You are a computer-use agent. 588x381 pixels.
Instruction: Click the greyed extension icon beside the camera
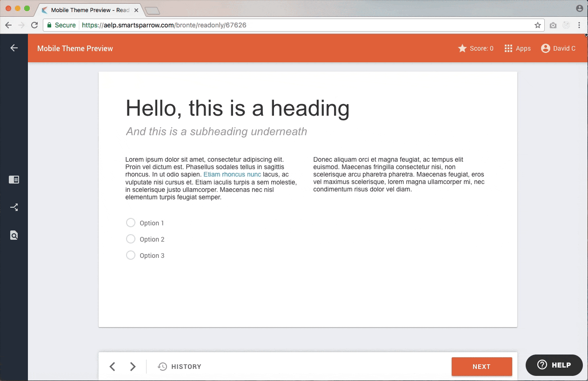(566, 26)
